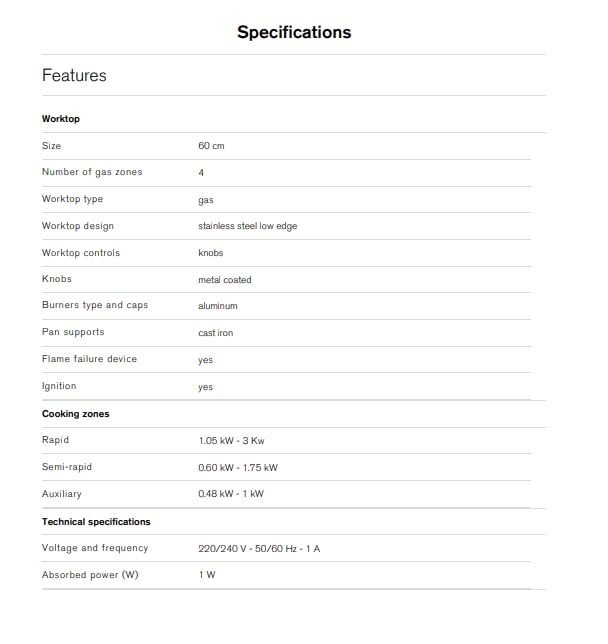Click the Specifications page heading
The width and height of the screenshot is (608, 644).
(x=294, y=32)
